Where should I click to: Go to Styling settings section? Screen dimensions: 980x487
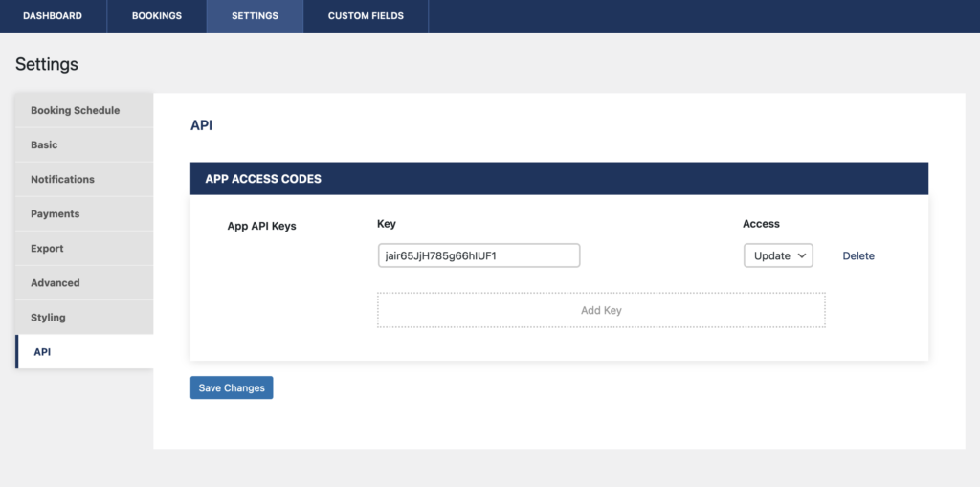(84, 317)
